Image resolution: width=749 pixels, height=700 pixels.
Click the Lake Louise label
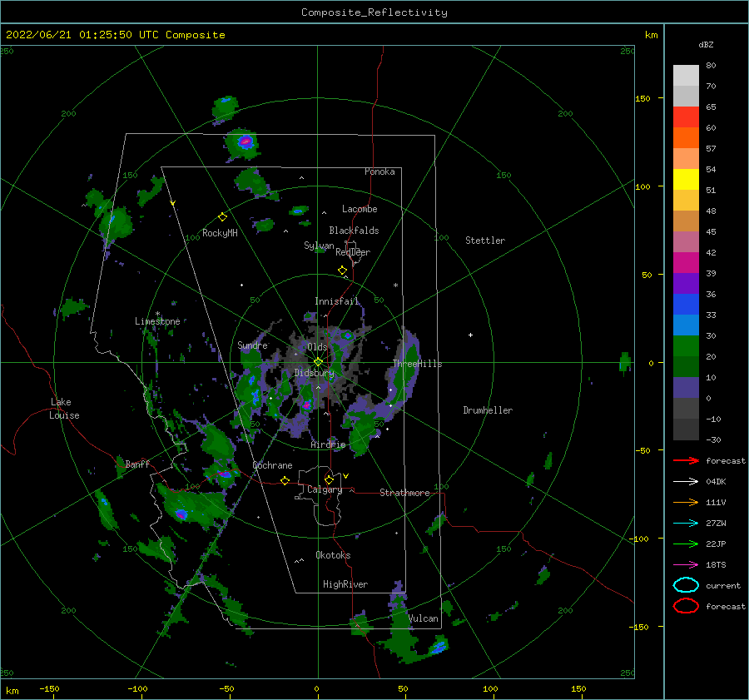[x=64, y=409]
